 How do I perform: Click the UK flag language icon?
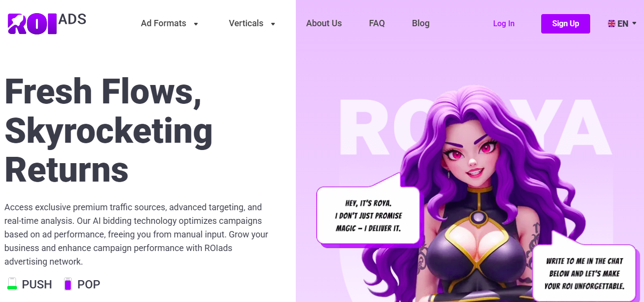[612, 23]
